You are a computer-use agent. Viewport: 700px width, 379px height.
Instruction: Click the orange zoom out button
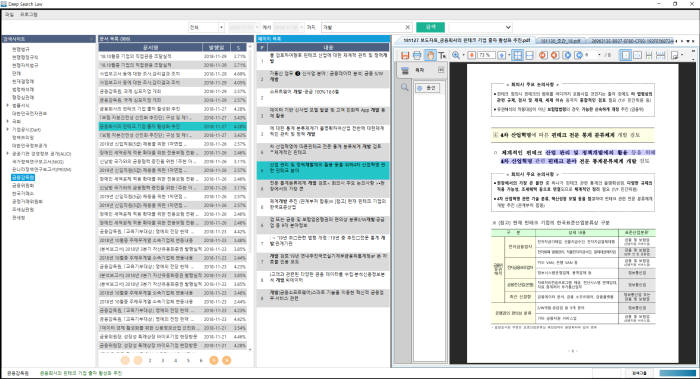472,55
